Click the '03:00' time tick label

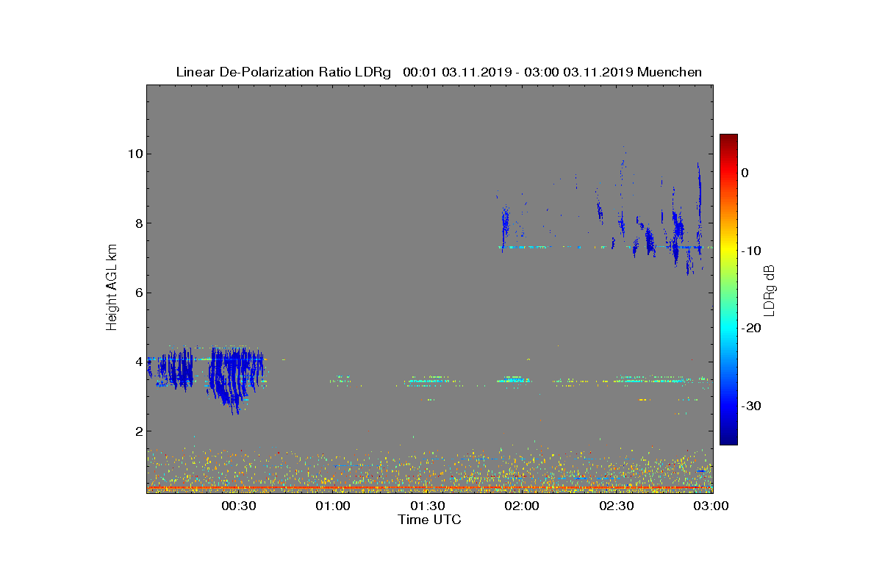[x=711, y=506]
